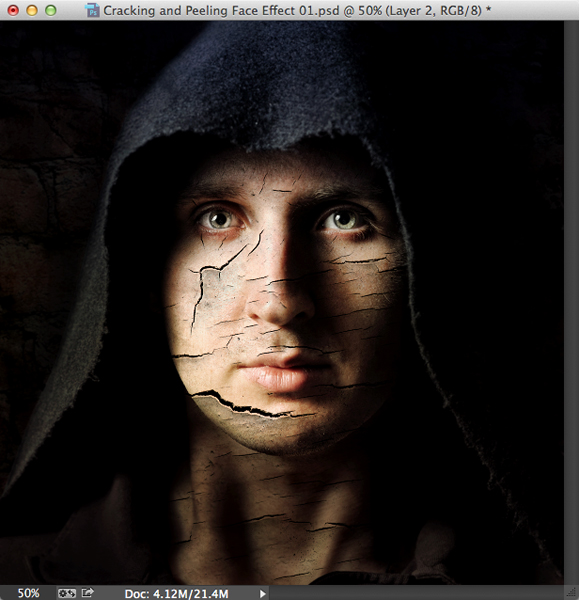Viewport: 579px width, 600px height.
Task: Click the window resize grip corner
Action: point(572,592)
